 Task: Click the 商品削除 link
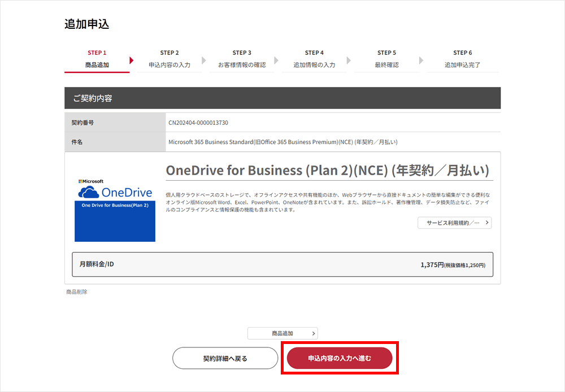pyautogui.click(x=77, y=292)
